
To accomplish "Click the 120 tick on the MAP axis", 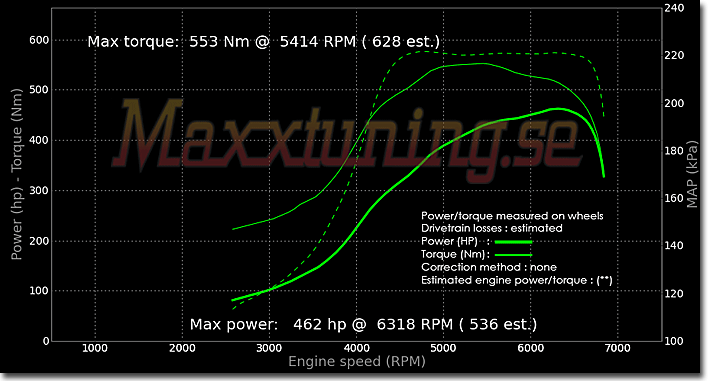I will 674,293.
